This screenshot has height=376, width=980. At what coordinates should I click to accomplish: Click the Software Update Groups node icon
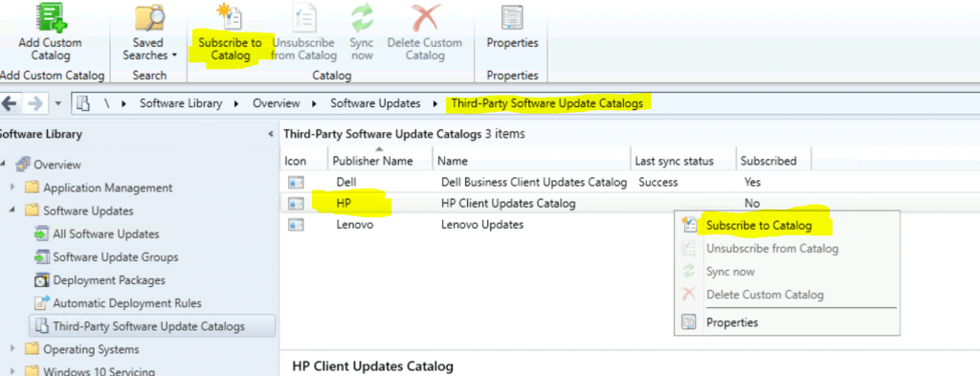click(x=41, y=257)
